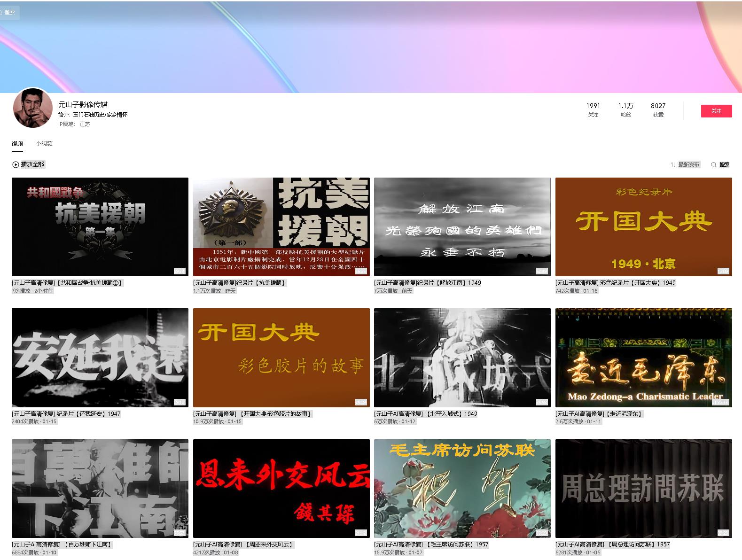Click the video list search magnifier icon

coord(713,164)
